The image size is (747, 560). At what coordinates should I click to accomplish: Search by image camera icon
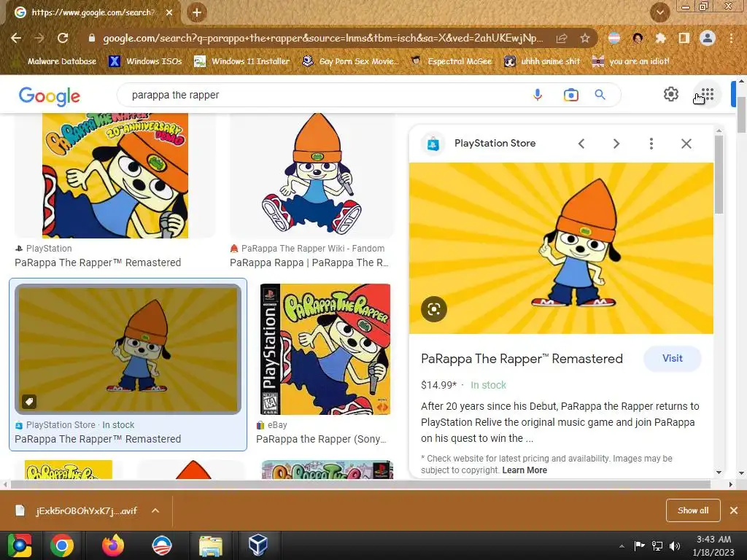tap(570, 95)
